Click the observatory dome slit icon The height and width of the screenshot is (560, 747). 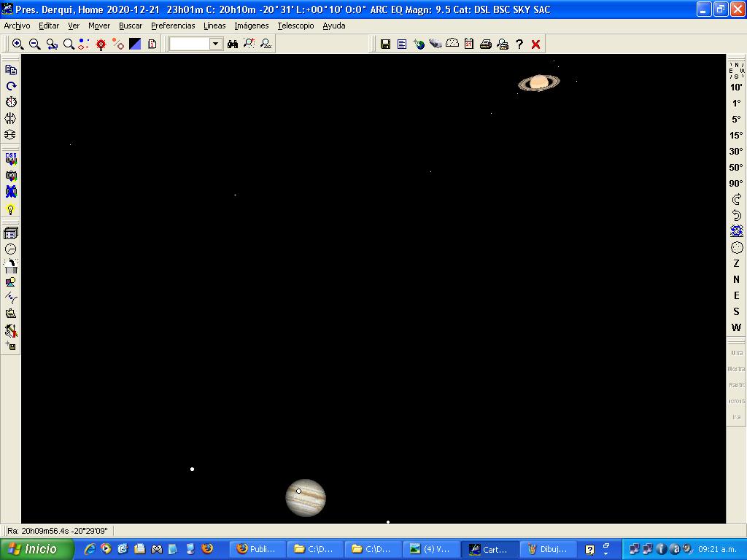(x=10, y=265)
